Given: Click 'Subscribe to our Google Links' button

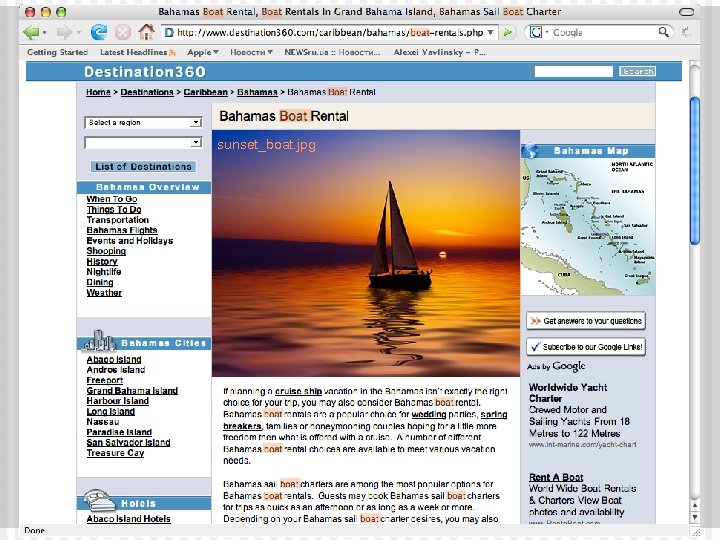Looking at the screenshot, I should [585, 347].
